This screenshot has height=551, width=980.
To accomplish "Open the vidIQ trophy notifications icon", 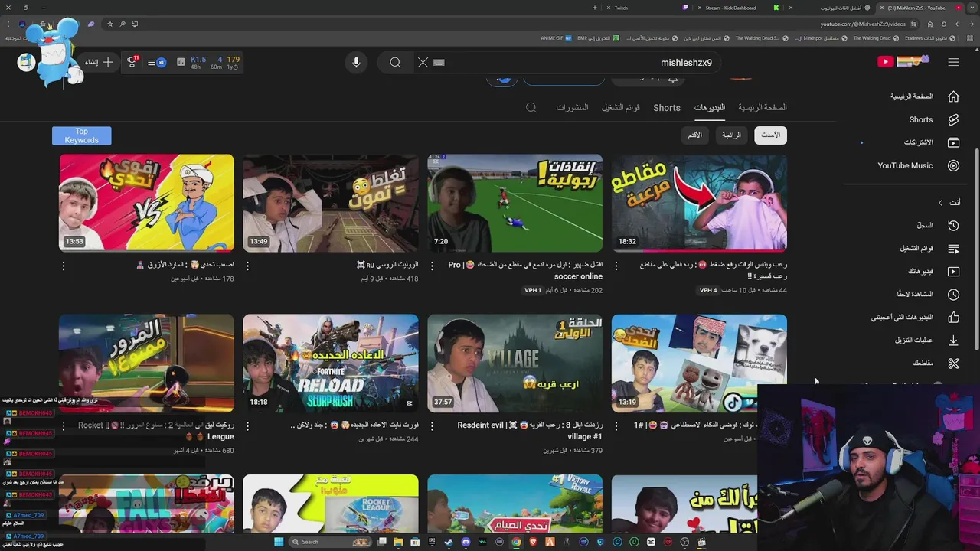I will 132,62.
